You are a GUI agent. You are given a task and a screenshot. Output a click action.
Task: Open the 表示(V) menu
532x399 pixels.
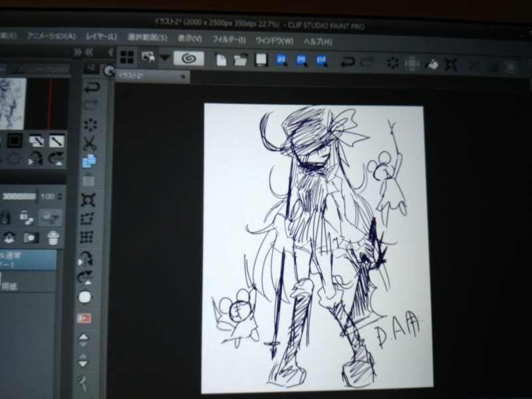click(x=190, y=39)
